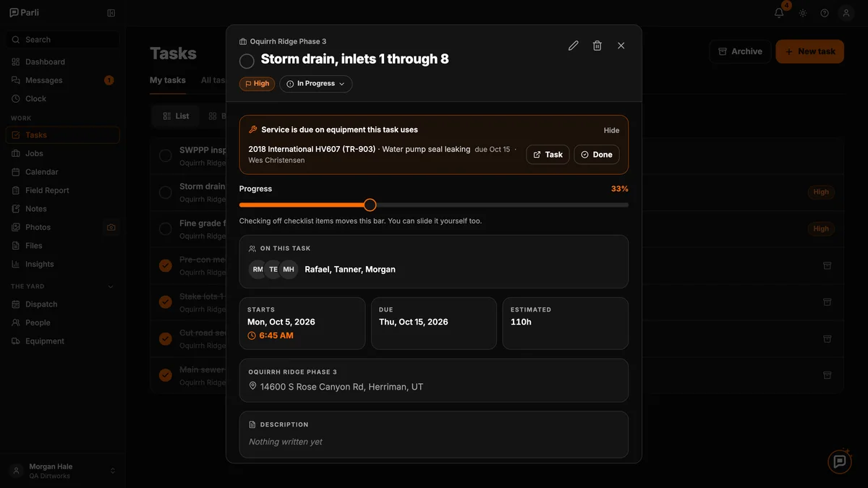Create a New task
The image size is (868, 488).
click(809, 51)
